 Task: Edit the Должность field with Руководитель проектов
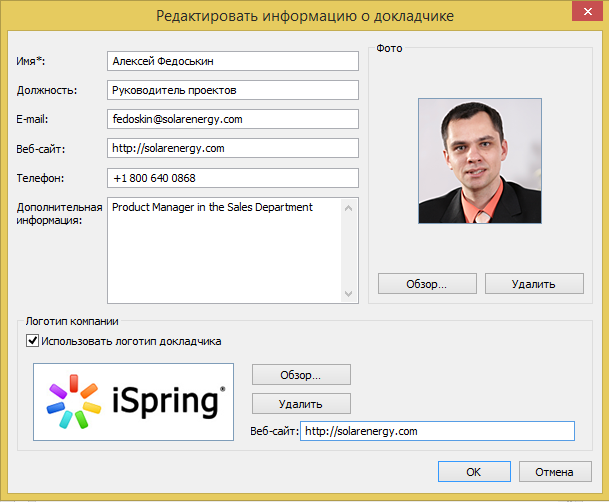(233, 90)
